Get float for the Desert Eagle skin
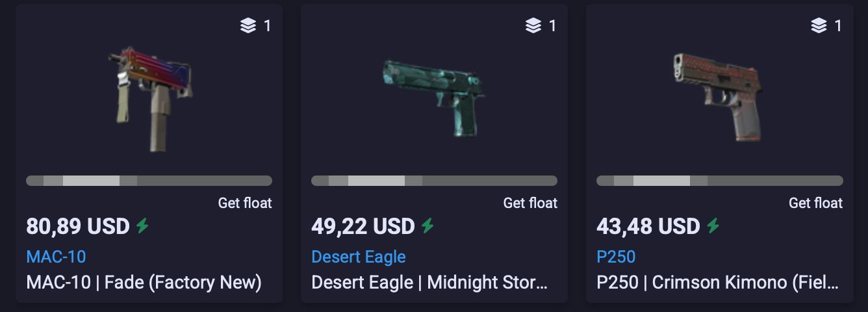This screenshot has height=312, width=868. (530, 203)
